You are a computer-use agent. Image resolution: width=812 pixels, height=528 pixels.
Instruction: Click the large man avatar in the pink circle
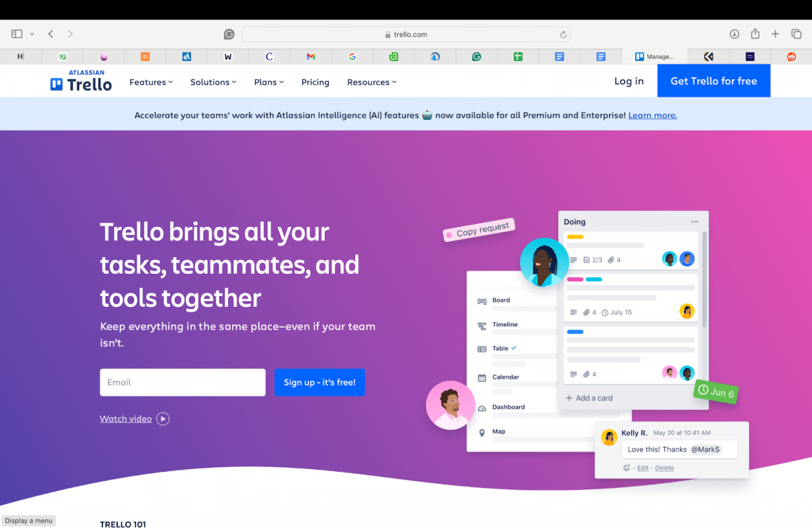tap(451, 406)
